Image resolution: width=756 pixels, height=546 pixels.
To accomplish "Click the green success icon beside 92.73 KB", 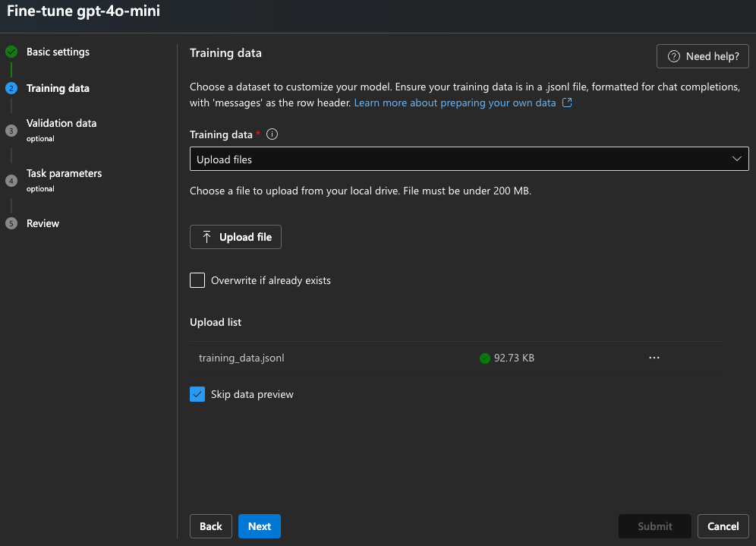I will pyautogui.click(x=485, y=358).
